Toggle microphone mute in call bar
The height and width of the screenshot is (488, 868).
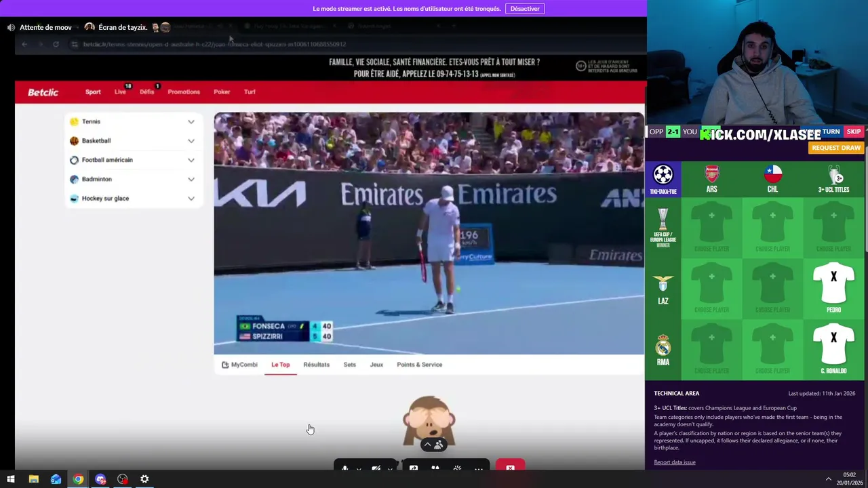coord(344,468)
